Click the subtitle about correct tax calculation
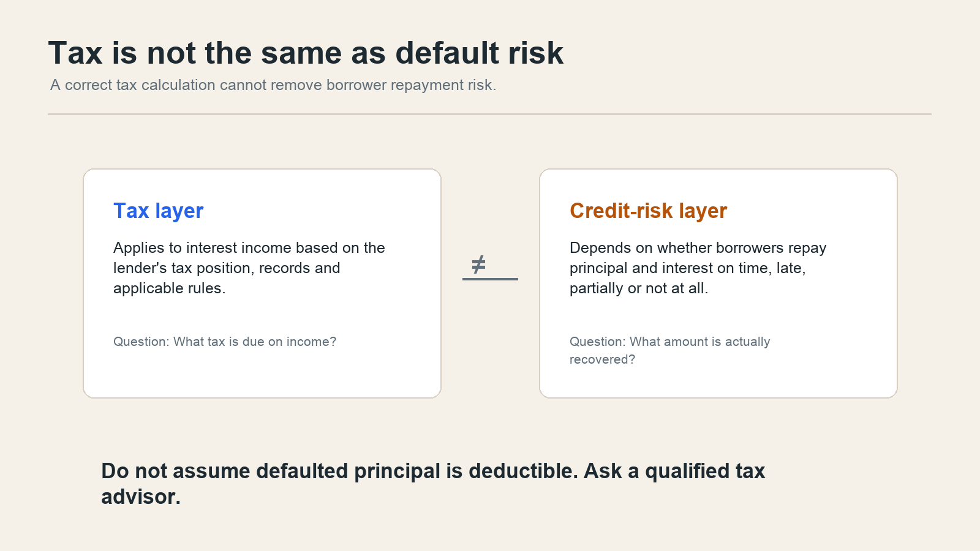980x551 pixels. [273, 85]
